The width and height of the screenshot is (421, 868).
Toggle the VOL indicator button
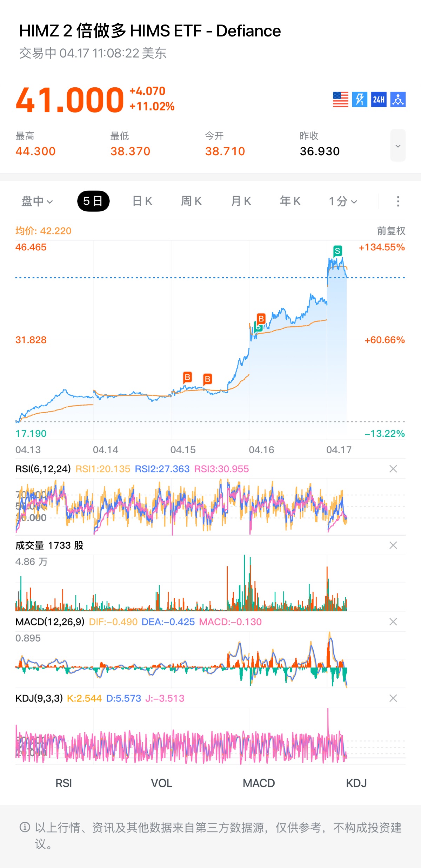161,783
